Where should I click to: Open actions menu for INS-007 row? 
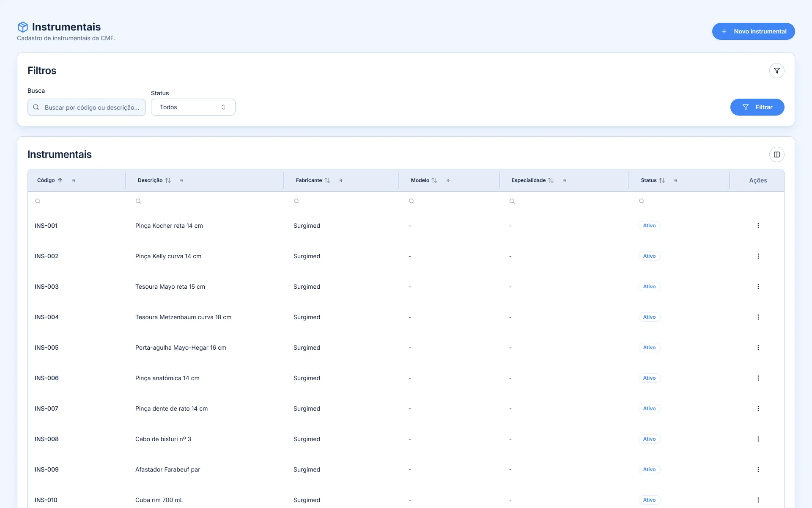pyautogui.click(x=758, y=409)
